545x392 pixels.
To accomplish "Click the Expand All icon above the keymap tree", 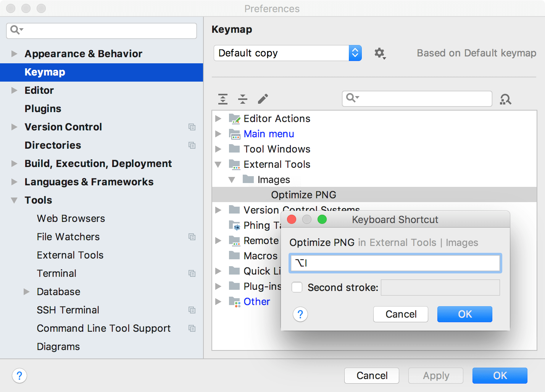I will point(223,99).
